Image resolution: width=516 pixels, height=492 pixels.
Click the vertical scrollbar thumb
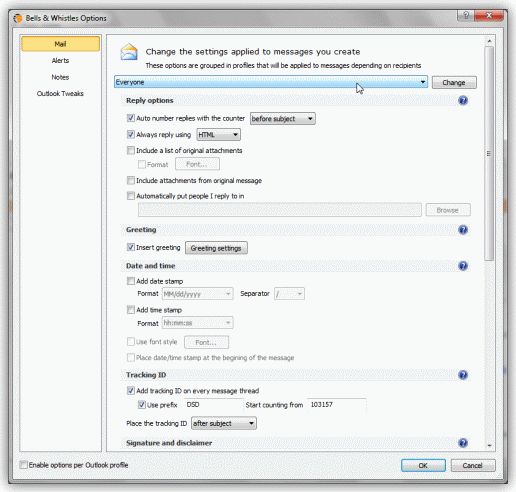click(489, 153)
